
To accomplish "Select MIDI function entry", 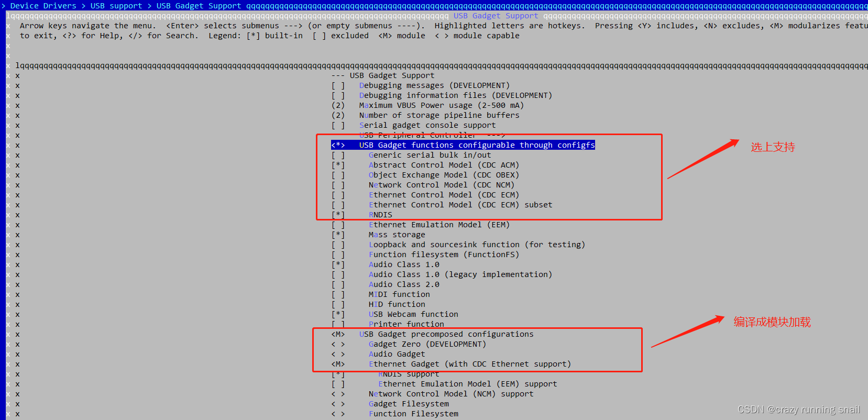I will [399, 294].
